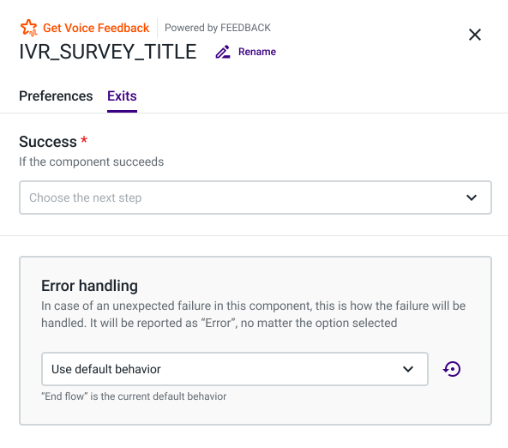Switch to the Exits tab

[122, 96]
